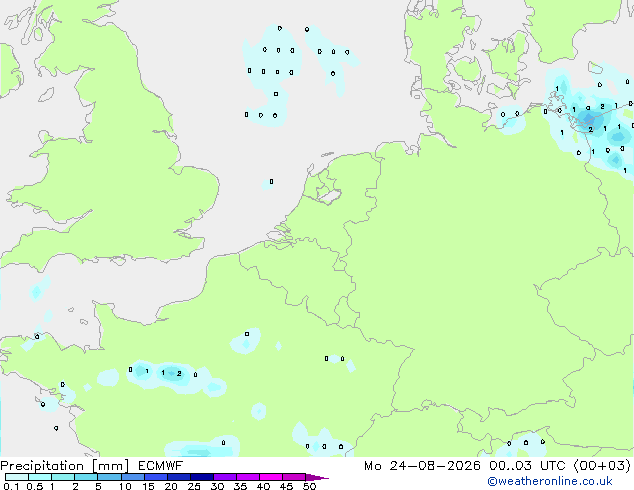Click the legend's '50' scale number
This screenshot has height=490, width=634.
pyautogui.click(x=309, y=486)
